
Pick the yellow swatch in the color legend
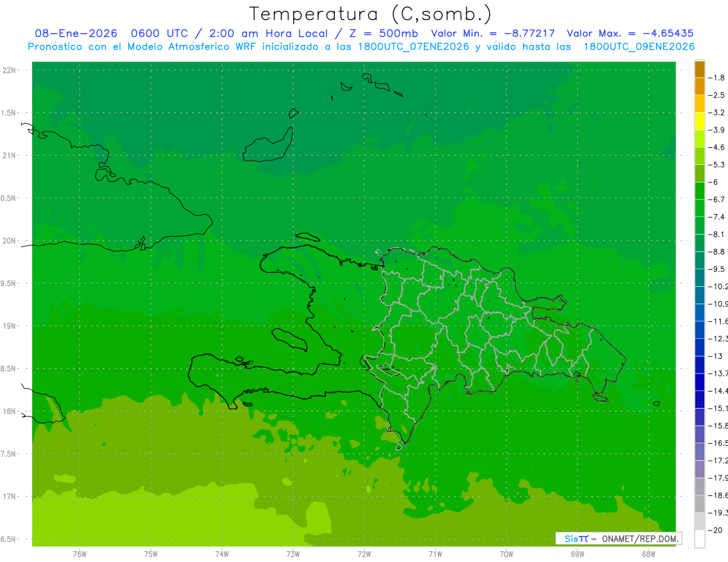point(699,121)
